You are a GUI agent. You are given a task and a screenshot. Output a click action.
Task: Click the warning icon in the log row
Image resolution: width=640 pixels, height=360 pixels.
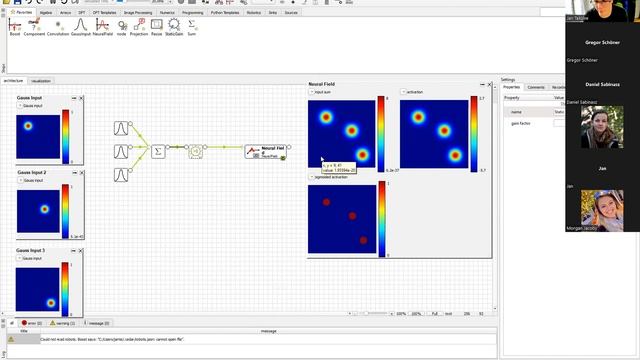(x=11, y=339)
